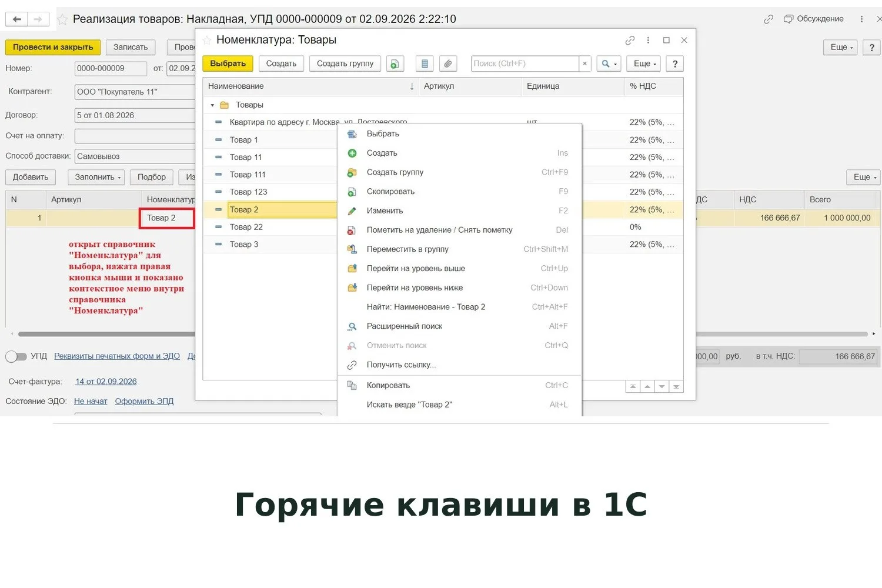
Task: Click the list/report icon in Номенклатура toolbar
Action: tap(425, 64)
